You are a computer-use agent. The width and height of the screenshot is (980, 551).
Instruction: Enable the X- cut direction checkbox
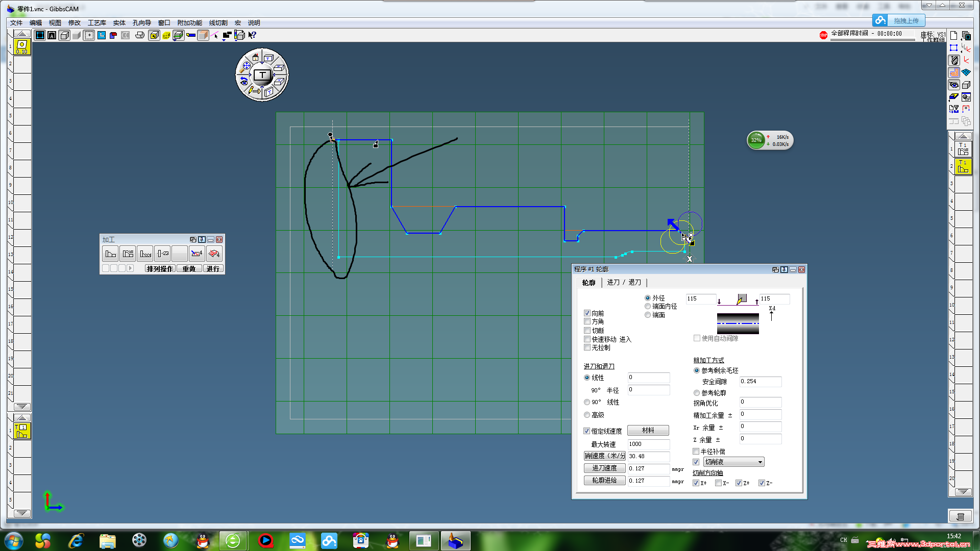click(x=718, y=483)
